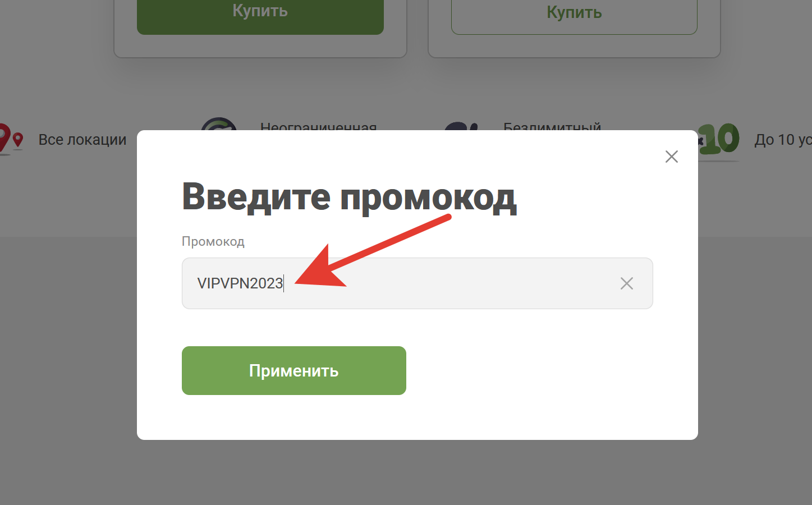
Task: Apply the promo code with Применить
Action: [293, 370]
